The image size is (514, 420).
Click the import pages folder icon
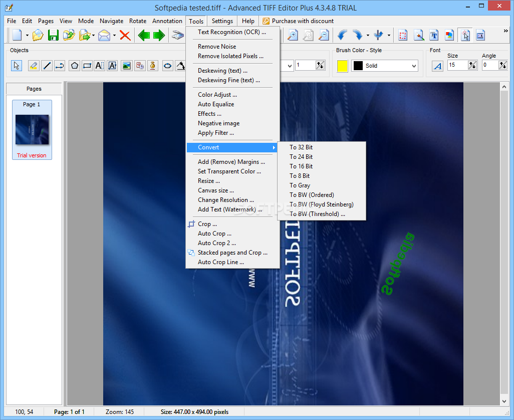click(69, 35)
